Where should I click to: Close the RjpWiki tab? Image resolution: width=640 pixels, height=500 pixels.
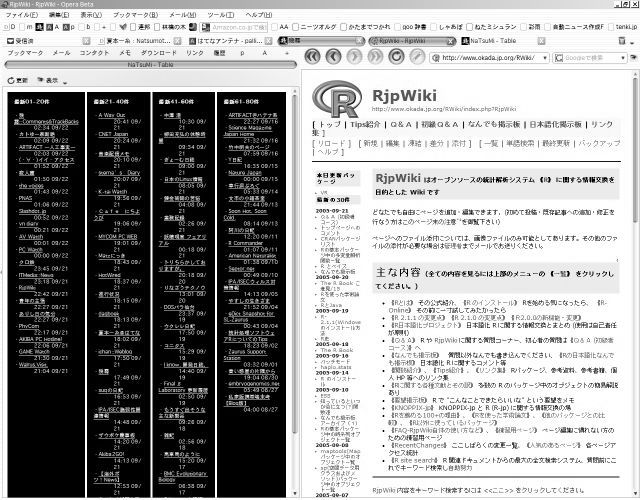pyautogui.click(x=450, y=41)
